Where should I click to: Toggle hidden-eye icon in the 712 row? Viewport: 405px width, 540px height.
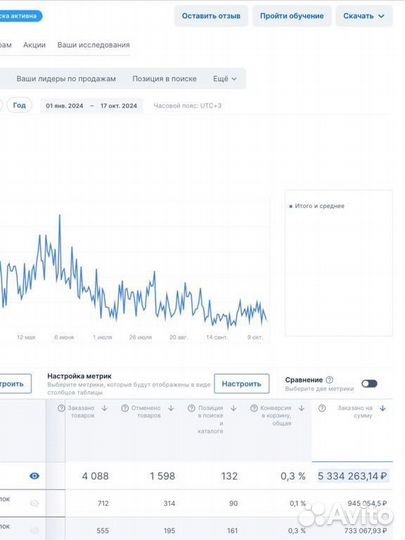[34, 503]
